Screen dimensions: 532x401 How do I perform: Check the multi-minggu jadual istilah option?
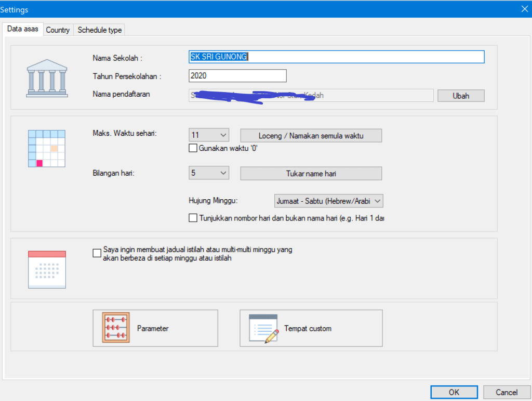97,253
